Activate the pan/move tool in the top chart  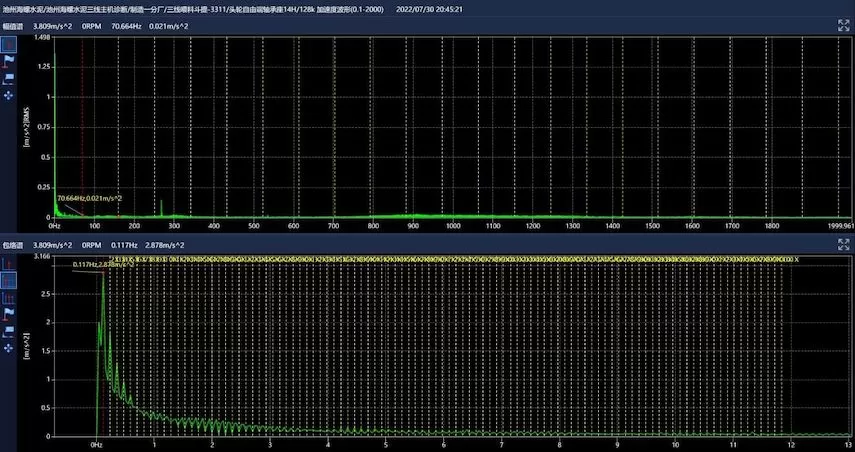[x=9, y=94]
